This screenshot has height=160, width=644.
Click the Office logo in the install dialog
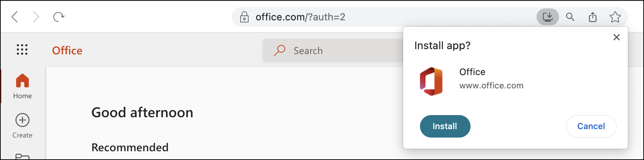[431, 81]
